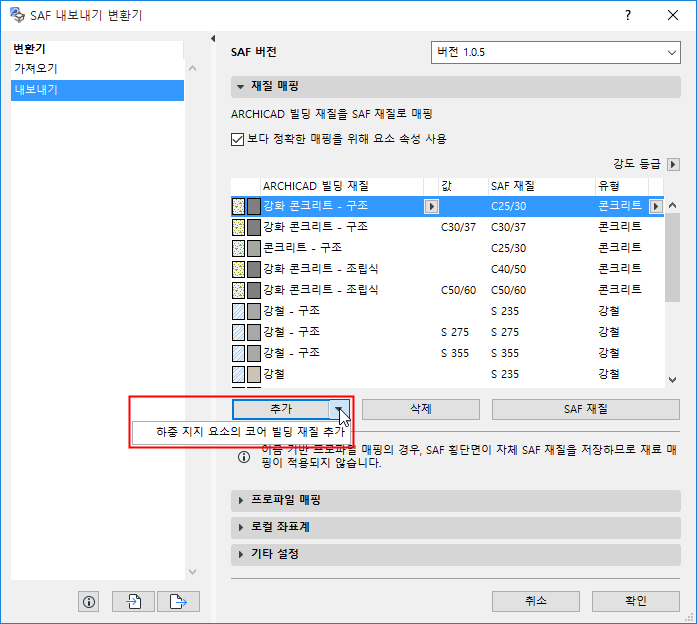Toggle 보다 정확한 매핑을 위해 요소 속성 사용 checkbox
This screenshot has height=624, width=697.
pos(237,139)
